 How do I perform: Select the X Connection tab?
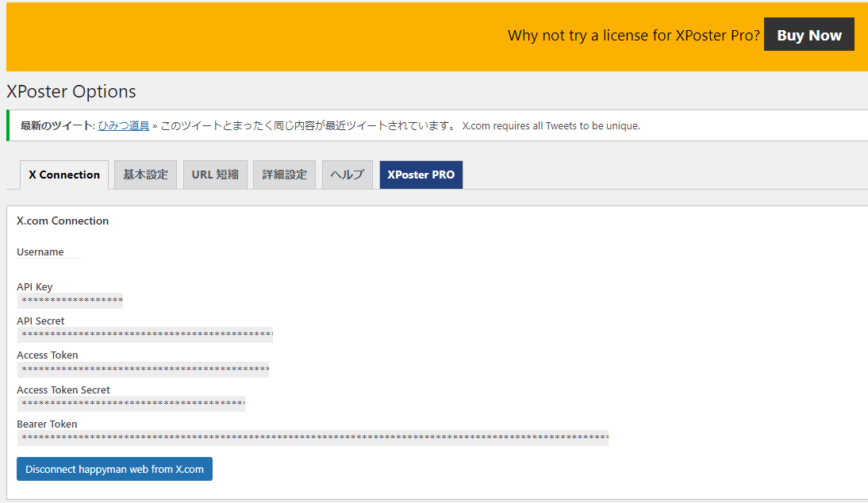tap(64, 175)
